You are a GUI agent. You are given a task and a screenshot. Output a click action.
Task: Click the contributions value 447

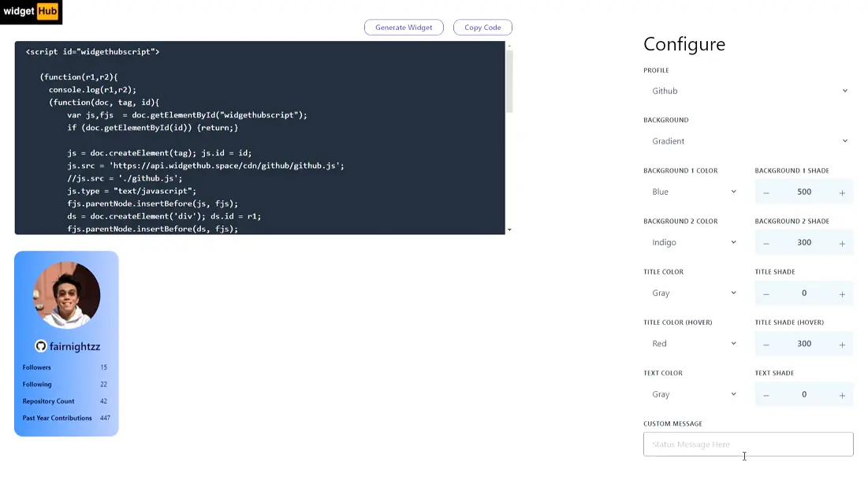click(105, 418)
